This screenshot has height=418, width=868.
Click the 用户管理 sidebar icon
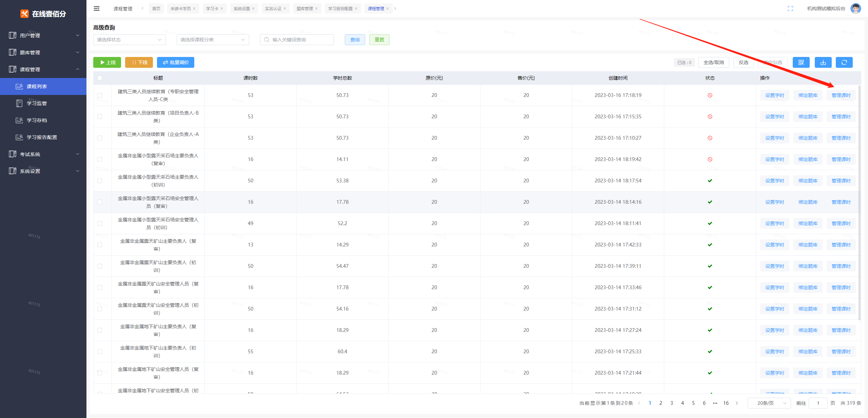tap(13, 35)
